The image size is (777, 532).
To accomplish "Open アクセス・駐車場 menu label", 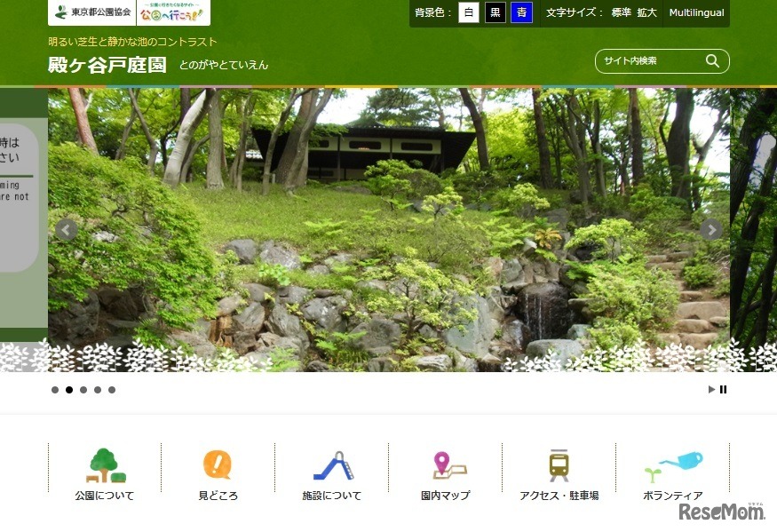I will tap(559, 496).
